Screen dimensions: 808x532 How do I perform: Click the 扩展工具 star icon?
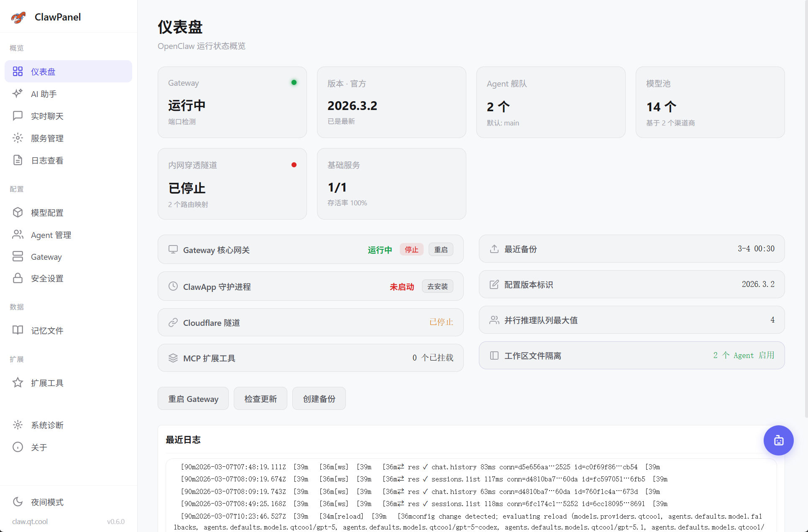click(x=18, y=383)
